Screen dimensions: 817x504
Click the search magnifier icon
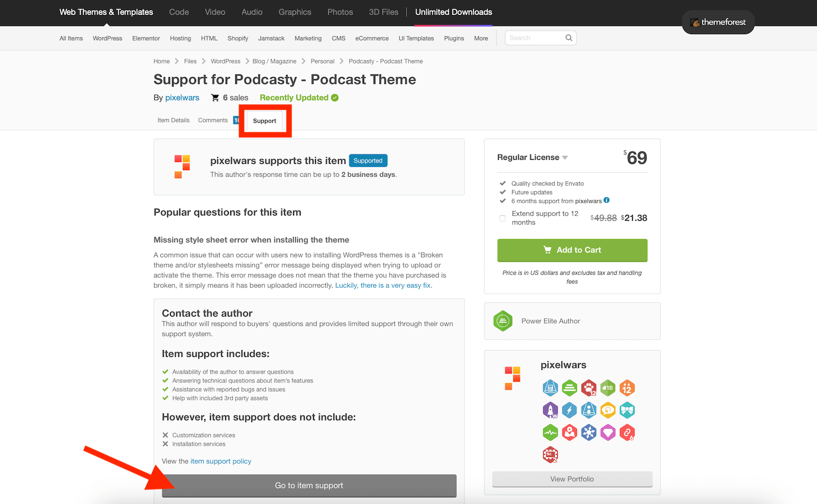569,38
